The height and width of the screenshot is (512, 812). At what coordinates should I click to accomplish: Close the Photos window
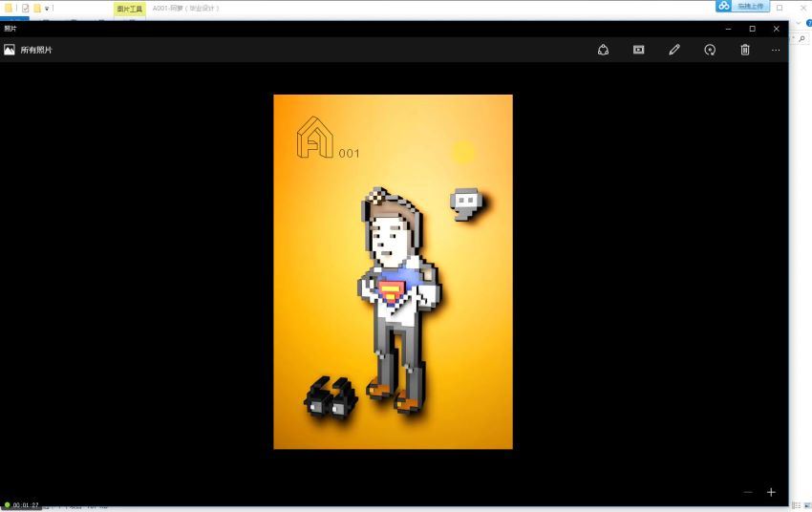[776, 29]
